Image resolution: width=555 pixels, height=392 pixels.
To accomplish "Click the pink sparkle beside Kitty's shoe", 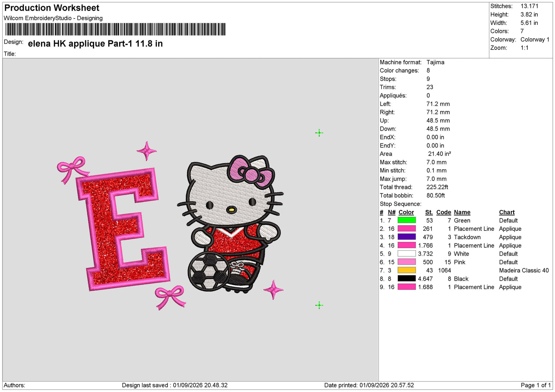I will pos(273,290).
